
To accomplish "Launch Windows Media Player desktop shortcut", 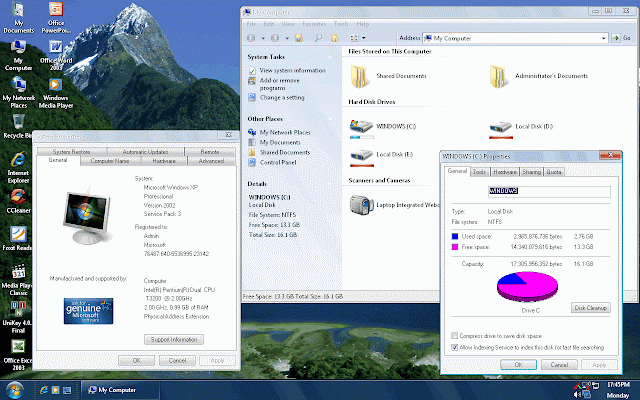I will pyautogui.click(x=56, y=93).
